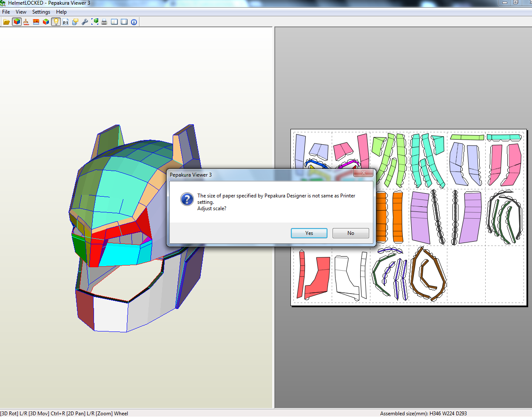This screenshot has width=532, height=417.
Task: Click the green cube fit-to-view icon
Action: tap(95, 22)
